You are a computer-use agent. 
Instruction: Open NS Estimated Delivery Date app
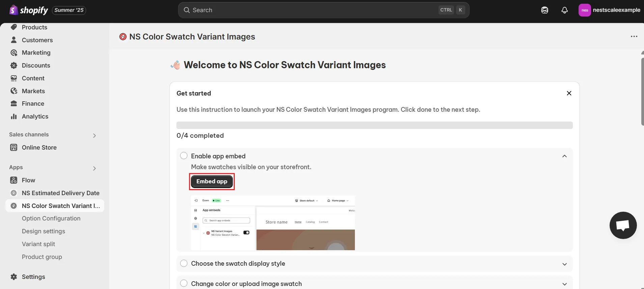click(61, 193)
